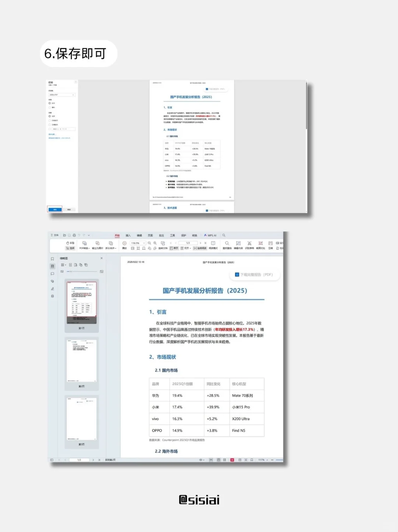This screenshot has width=398, height=532.
Task: Select the even pages only radio option
Action: pos(50,125)
